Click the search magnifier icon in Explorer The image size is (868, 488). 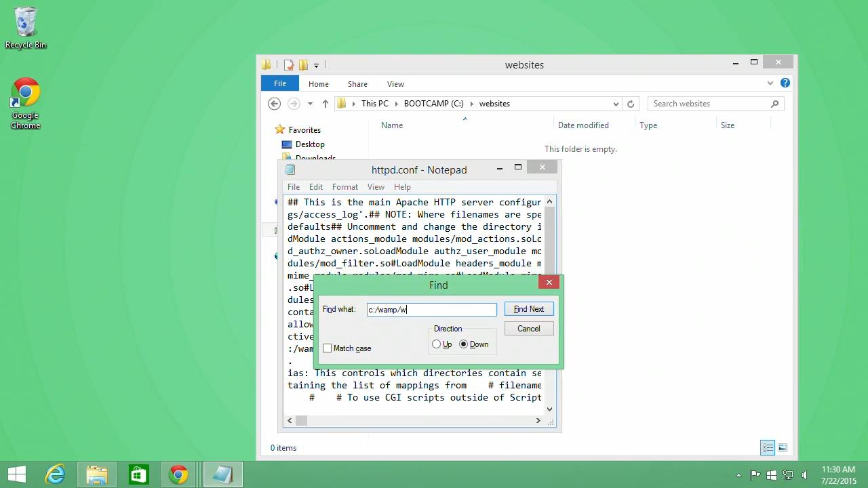(774, 104)
